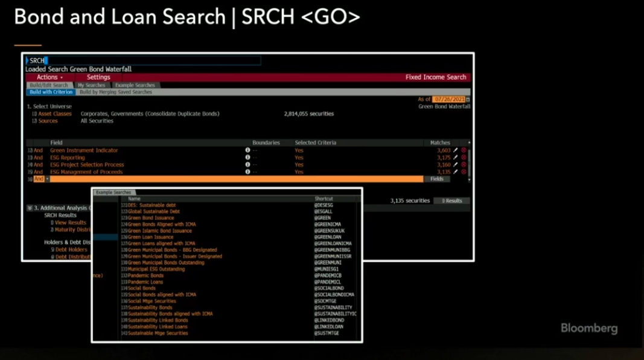Select Sustainability Linked Loans
This screenshot has height=360, width=644.
[x=158, y=327]
